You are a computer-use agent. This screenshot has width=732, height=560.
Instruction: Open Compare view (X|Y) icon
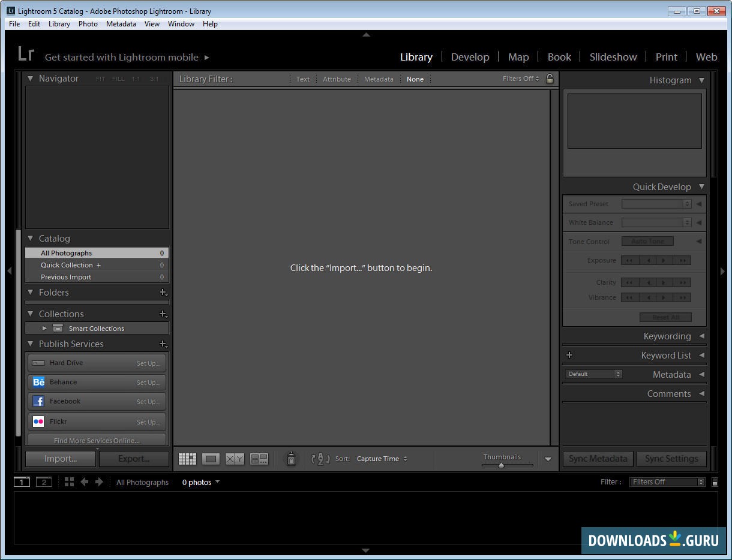coord(235,459)
